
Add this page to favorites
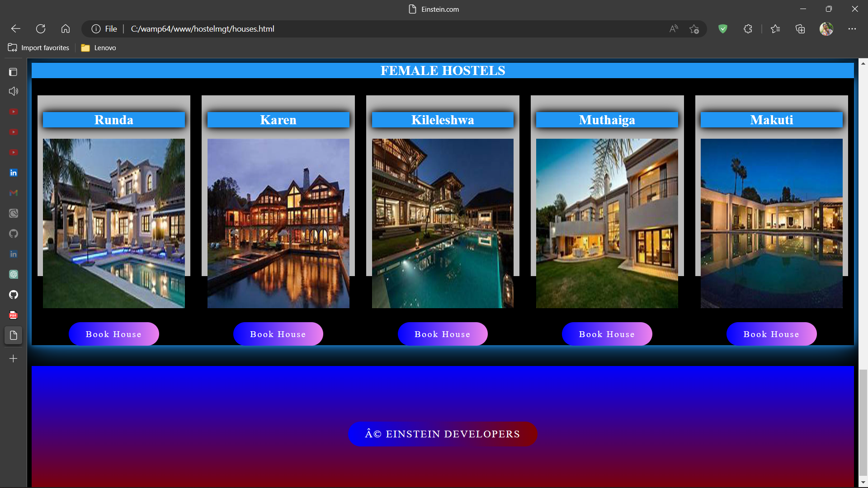(694, 29)
